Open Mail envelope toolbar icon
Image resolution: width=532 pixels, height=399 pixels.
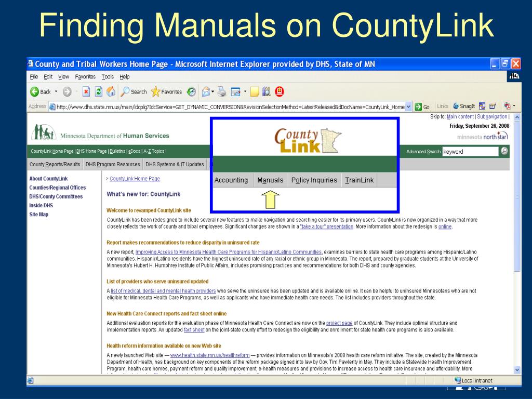(x=206, y=91)
